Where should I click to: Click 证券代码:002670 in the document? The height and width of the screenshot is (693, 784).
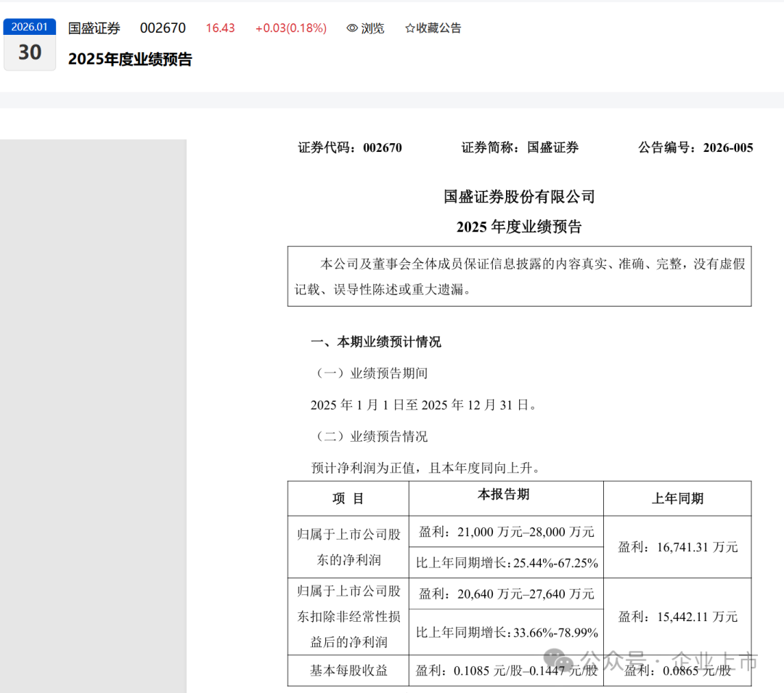tap(350, 147)
